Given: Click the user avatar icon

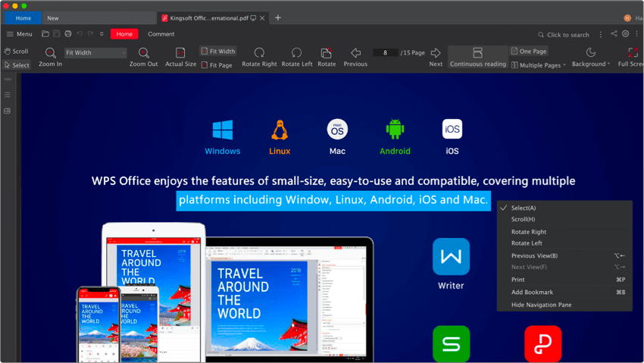Looking at the screenshot, I should [x=627, y=18].
